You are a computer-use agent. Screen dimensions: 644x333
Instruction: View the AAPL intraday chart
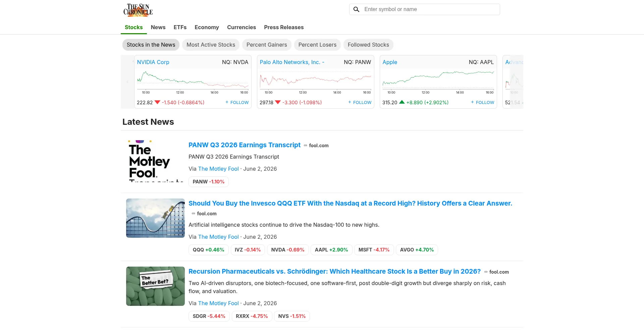pyautogui.click(x=438, y=82)
